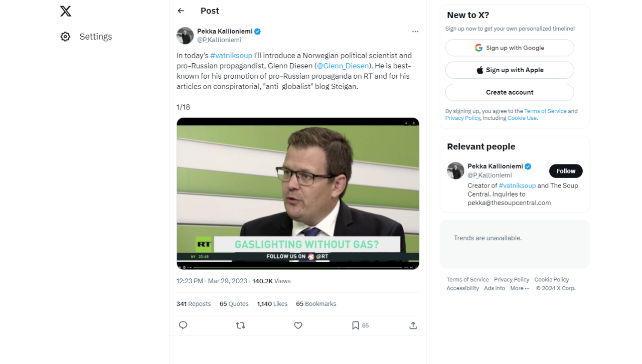Screen dimensions: 642x364
Task: Open Settings gear in sidebar
Action: (x=66, y=37)
